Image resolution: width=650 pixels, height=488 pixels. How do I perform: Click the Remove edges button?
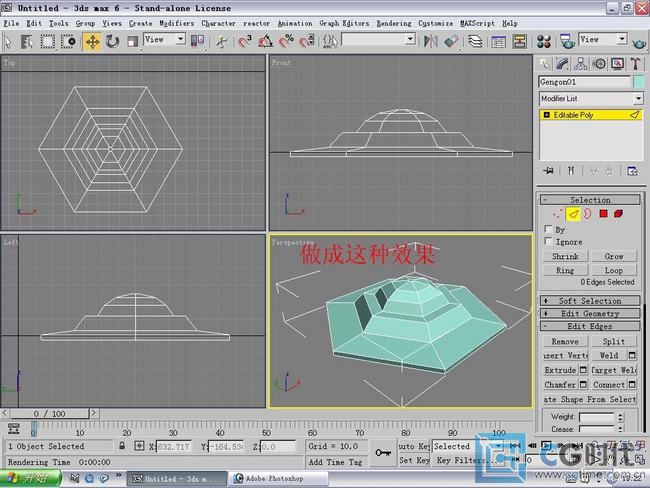click(565, 341)
